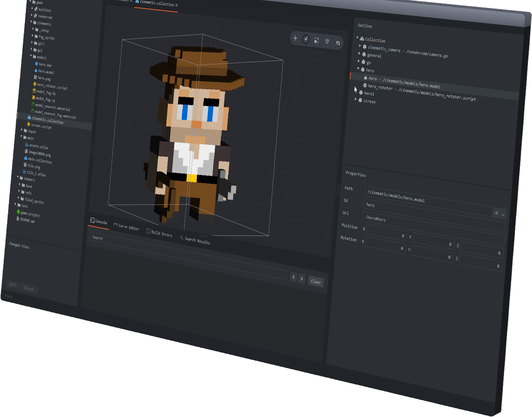Click the Collection root icon in Outline
This screenshot has width=532, height=417.
coord(362,39)
